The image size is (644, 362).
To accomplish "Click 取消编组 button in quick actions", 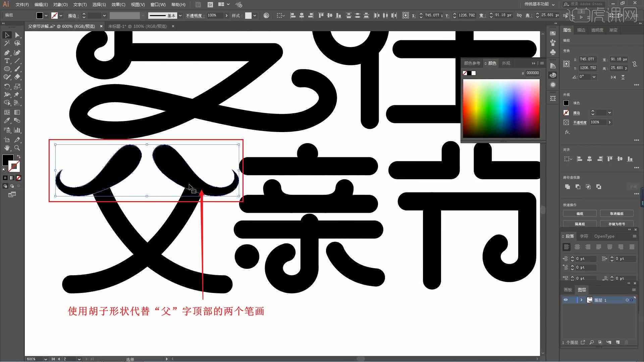I will pos(616,214).
